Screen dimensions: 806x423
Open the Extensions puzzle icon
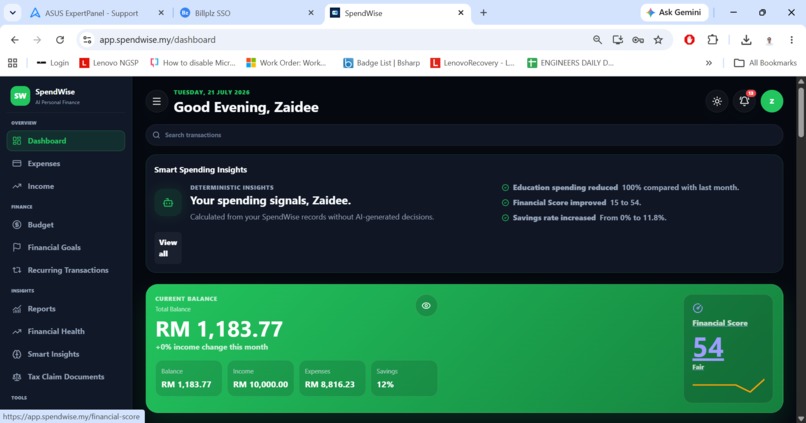[x=712, y=40]
